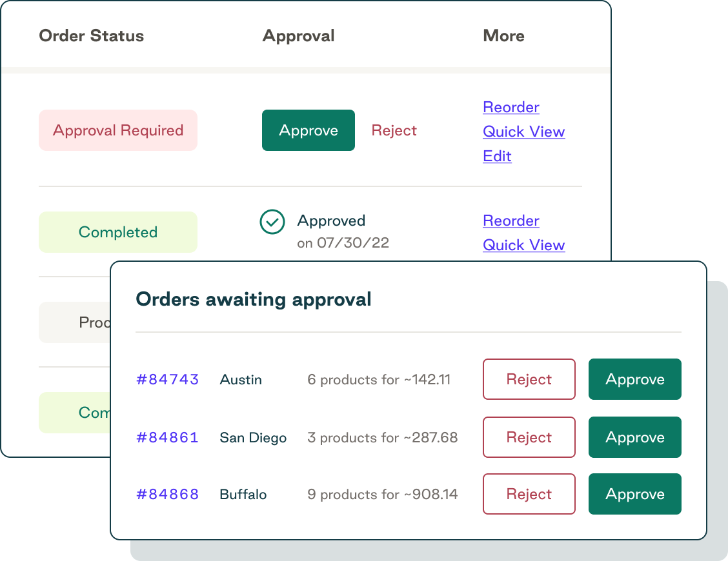Approve the Austin order
Viewport: 728px width, 561px height.
pos(634,379)
